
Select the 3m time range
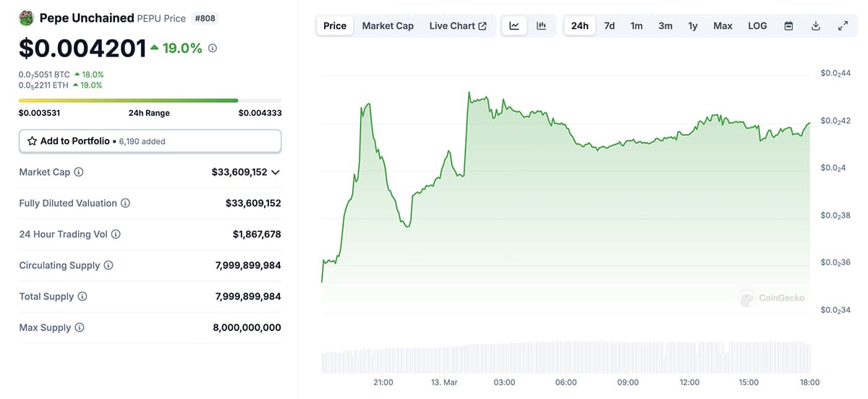(665, 26)
